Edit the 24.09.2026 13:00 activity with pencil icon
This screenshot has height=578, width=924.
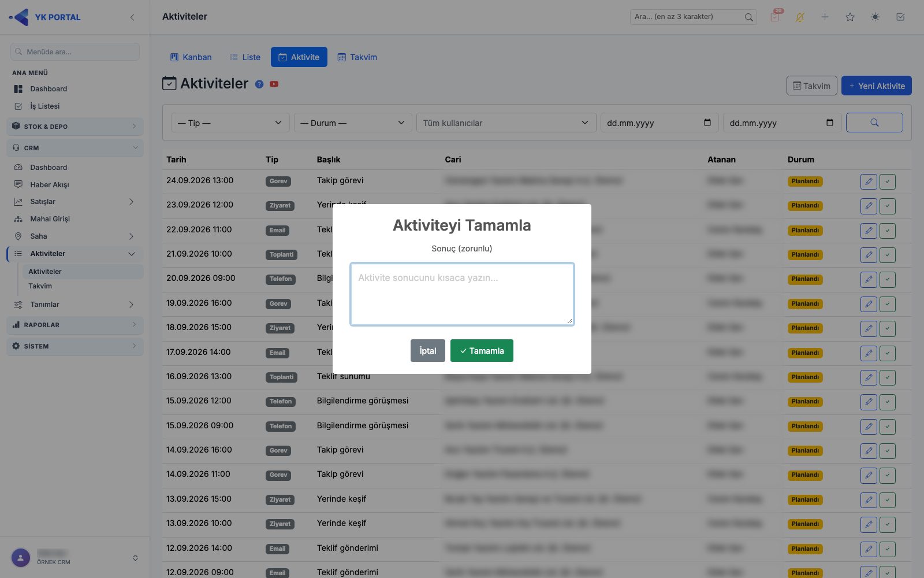point(869,181)
